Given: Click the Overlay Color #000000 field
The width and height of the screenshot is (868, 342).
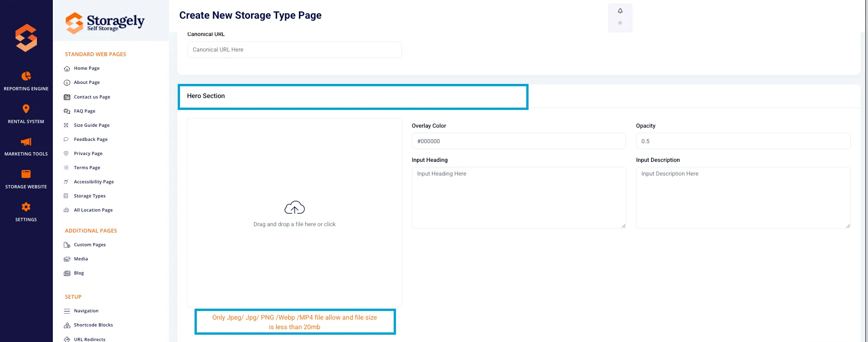Looking at the screenshot, I should coord(519,141).
